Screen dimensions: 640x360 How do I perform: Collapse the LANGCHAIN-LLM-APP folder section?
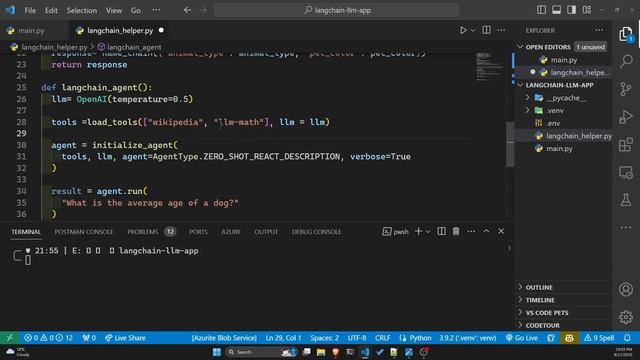pos(520,85)
